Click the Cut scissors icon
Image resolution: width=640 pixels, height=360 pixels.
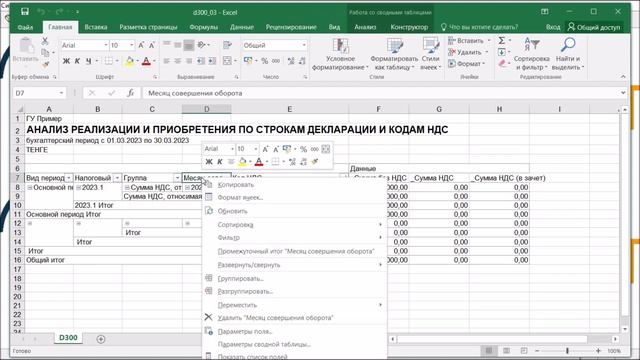point(45,41)
